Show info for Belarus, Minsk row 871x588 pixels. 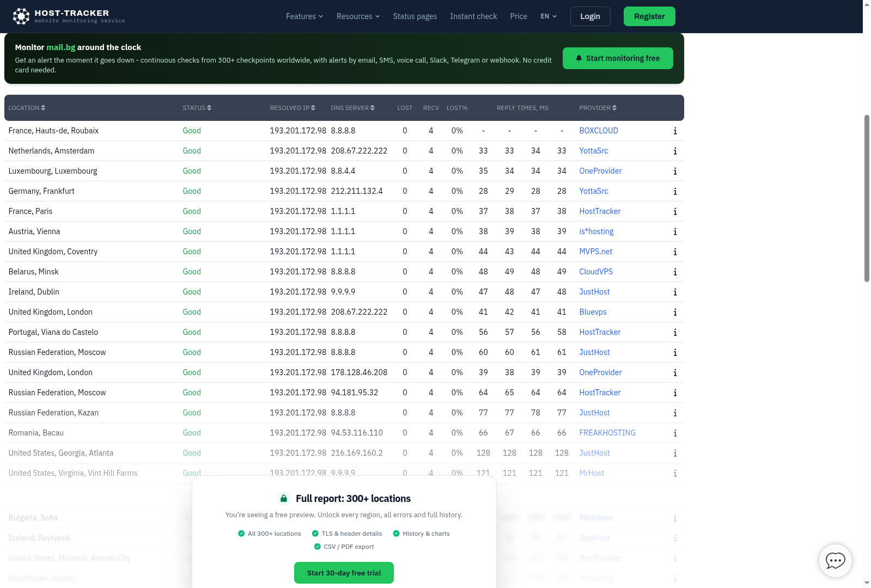675,272
